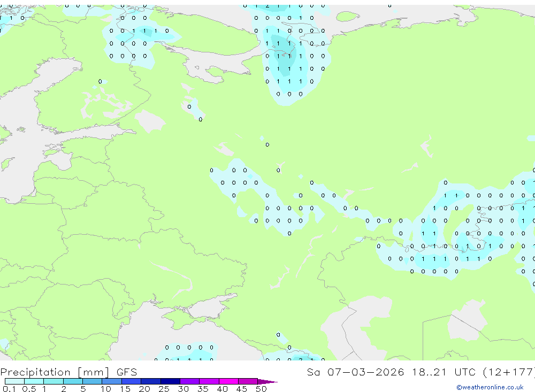
Task: Click the 'Sa 07-03-2026 18..21 UTC' timestamp
Action: (392, 372)
